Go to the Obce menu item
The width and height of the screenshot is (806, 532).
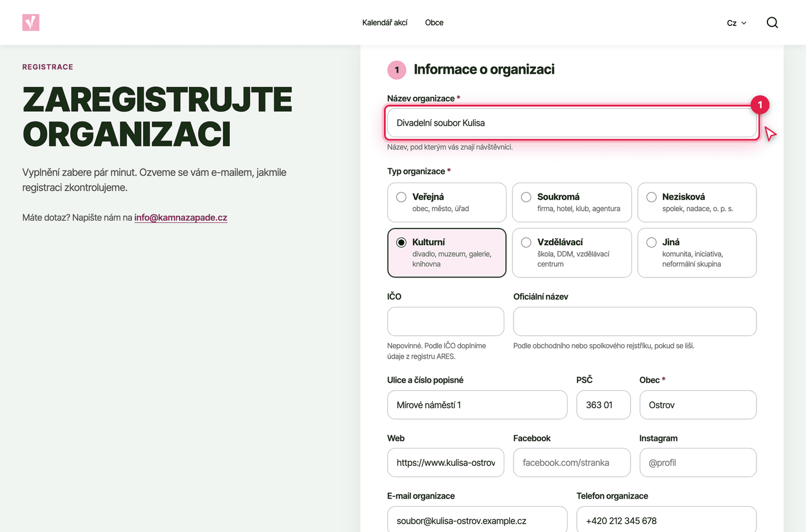tap(434, 22)
